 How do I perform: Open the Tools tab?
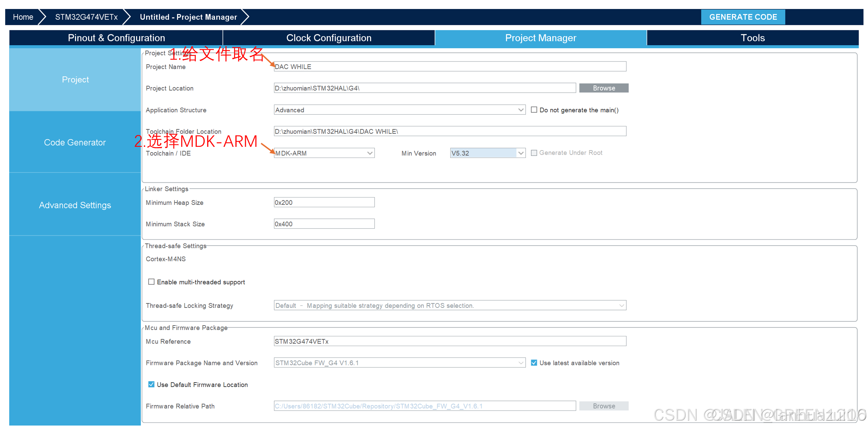coord(752,38)
